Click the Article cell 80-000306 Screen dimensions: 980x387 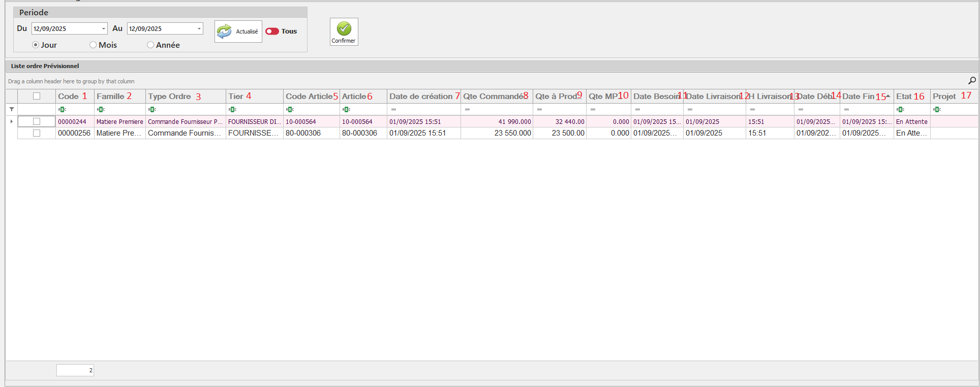(359, 133)
